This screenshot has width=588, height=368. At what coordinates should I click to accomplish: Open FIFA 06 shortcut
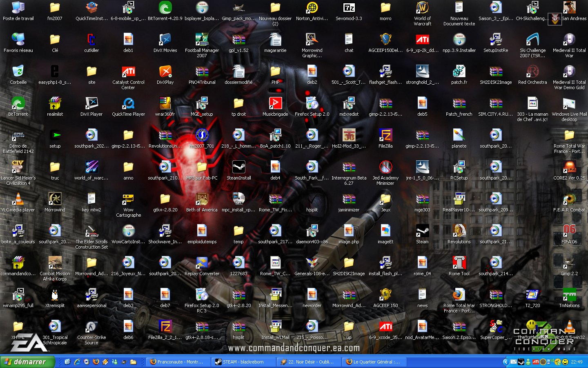click(570, 234)
